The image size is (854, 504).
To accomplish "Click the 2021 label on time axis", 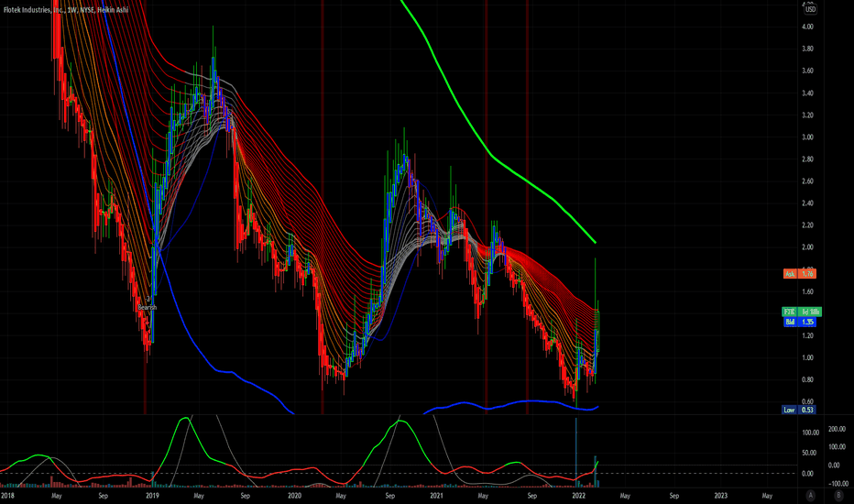I will (x=436, y=496).
